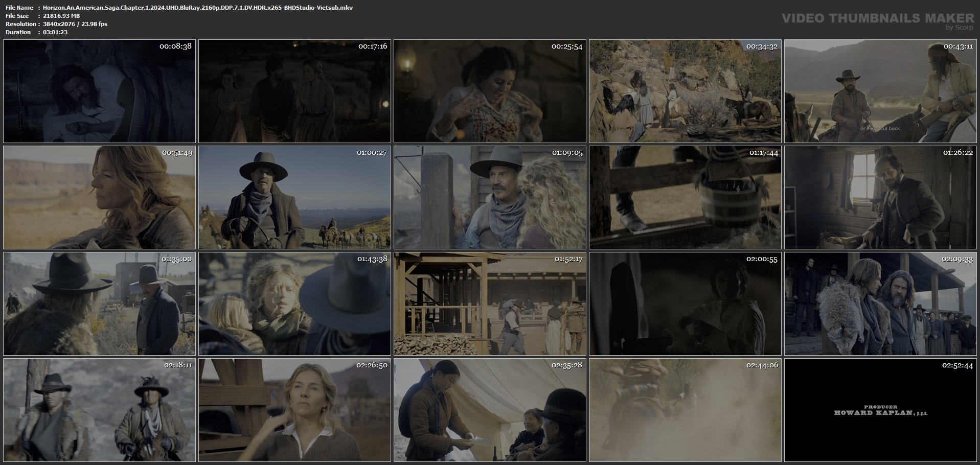Pick the 01:43:38 thumbnail
The height and width of the screenshot is (465, 980).
pyautogui.click(x=294, y=304)
